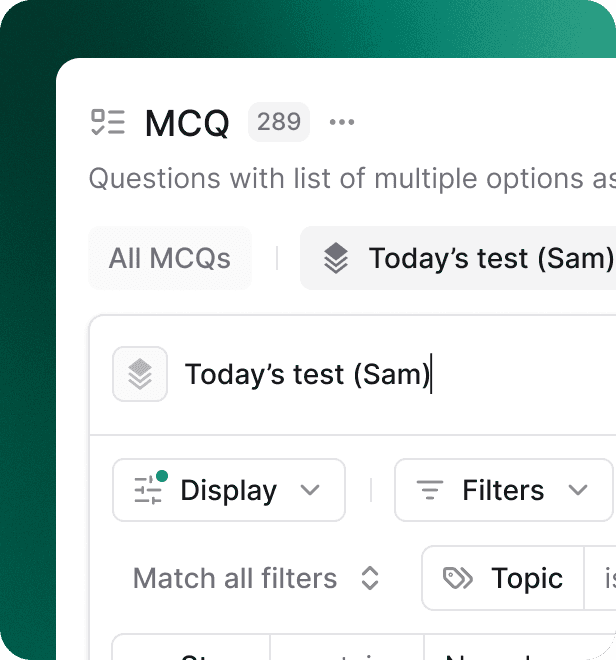Open the three-dot more options menu

click(x=342, y=122)
